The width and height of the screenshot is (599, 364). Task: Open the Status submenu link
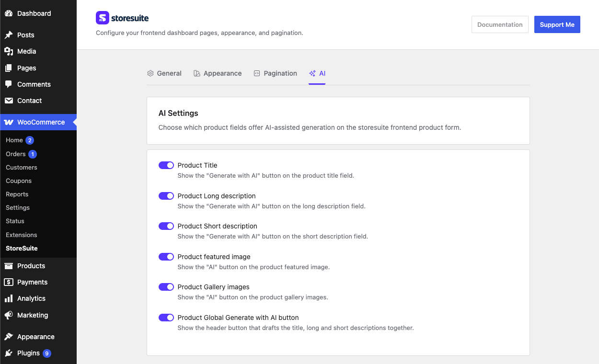15,221
